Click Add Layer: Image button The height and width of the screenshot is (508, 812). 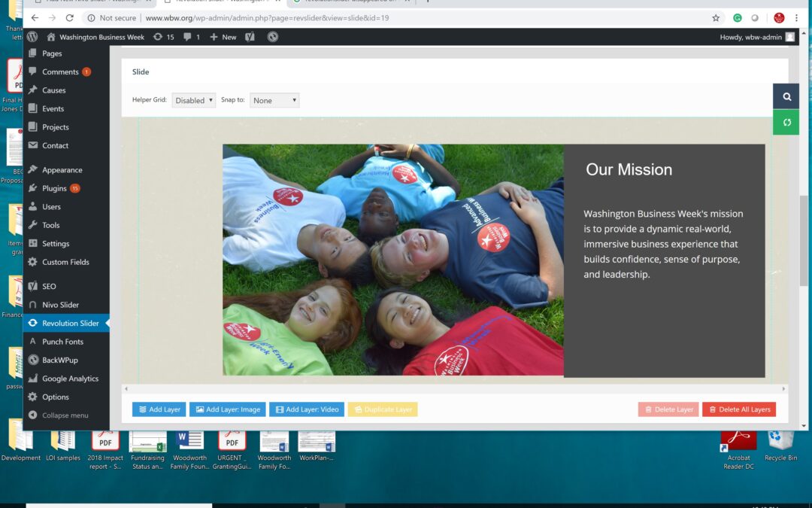(x=228, y=409)
